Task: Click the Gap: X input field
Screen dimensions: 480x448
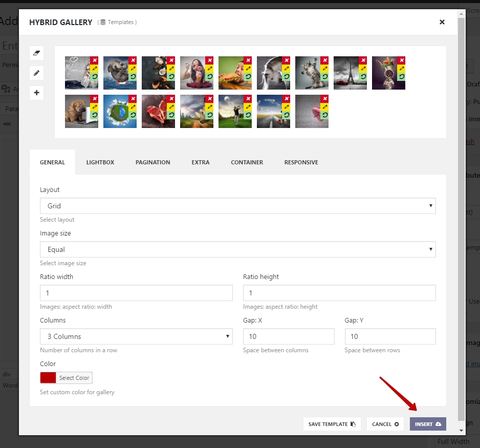Action: coord(289,336)
